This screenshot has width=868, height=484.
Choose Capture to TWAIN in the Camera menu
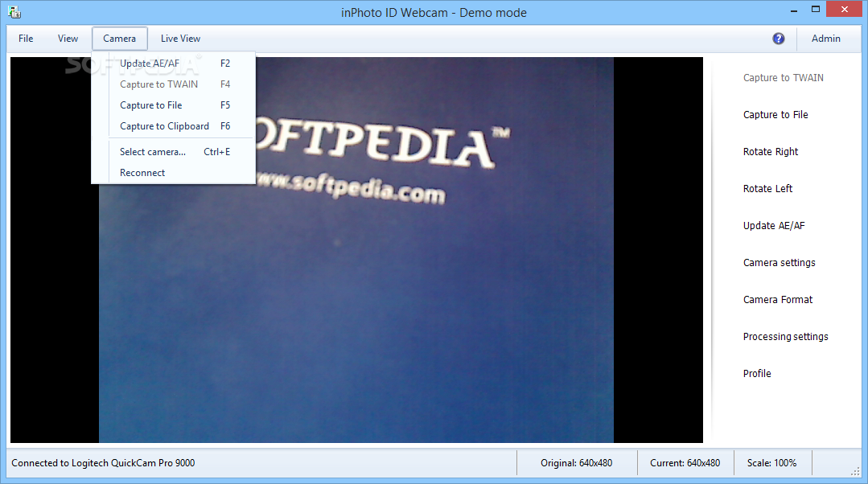[x=175, y=84]
